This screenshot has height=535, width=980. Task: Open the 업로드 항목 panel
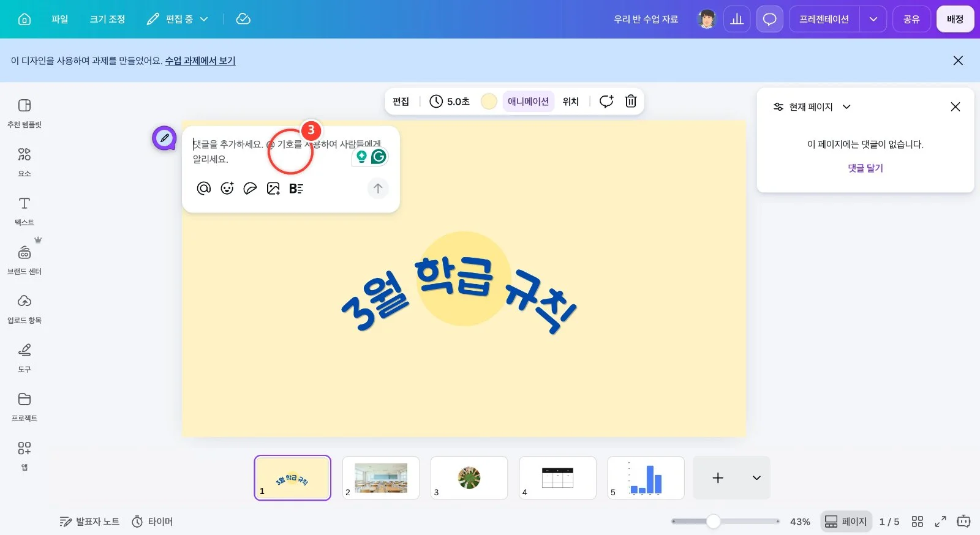pos(24,309)
